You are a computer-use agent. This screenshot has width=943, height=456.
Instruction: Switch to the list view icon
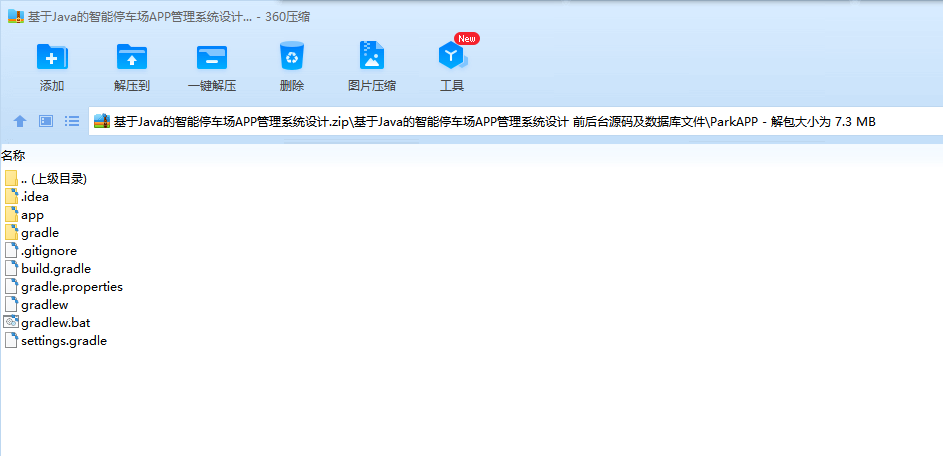(72, 122)
